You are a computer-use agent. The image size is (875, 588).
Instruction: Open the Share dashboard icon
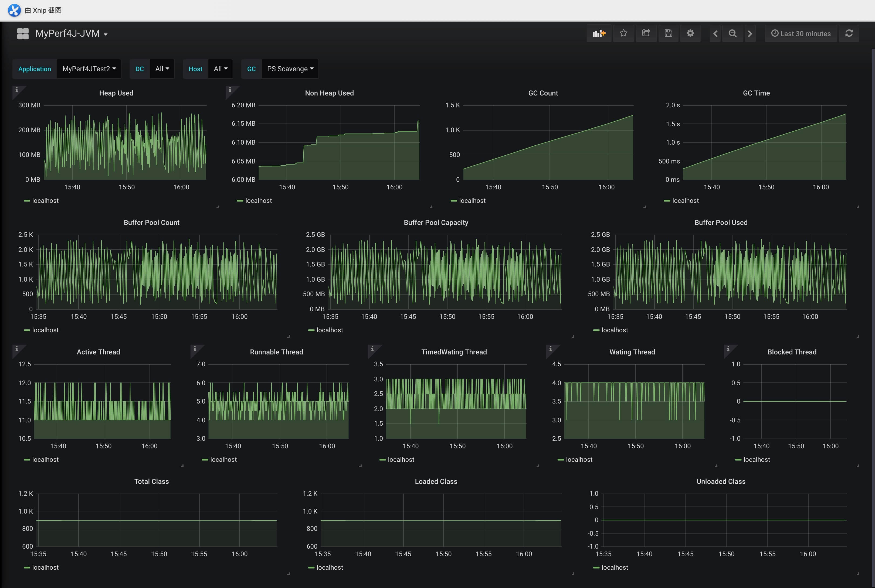646,33
